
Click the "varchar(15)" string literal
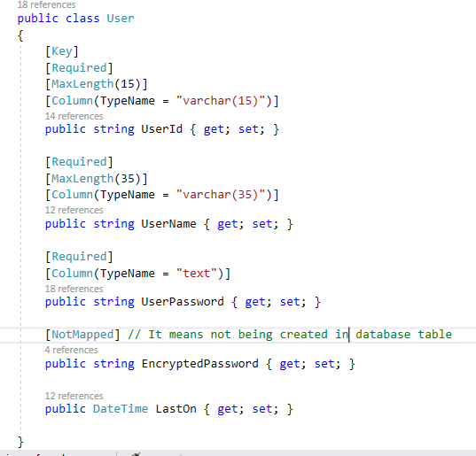(x=221, y=101)
